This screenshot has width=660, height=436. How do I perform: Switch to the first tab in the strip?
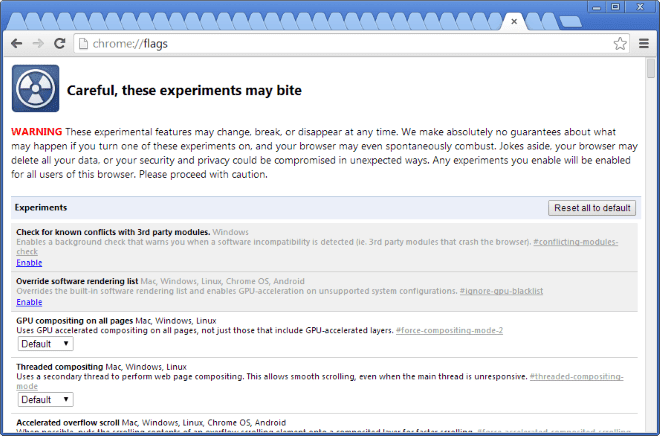[16, 21]
